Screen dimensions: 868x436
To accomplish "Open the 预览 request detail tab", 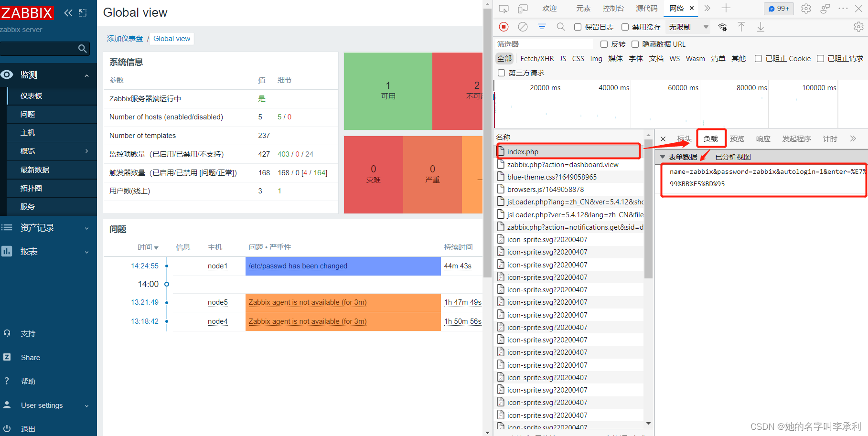I will [x=737, y=138].
